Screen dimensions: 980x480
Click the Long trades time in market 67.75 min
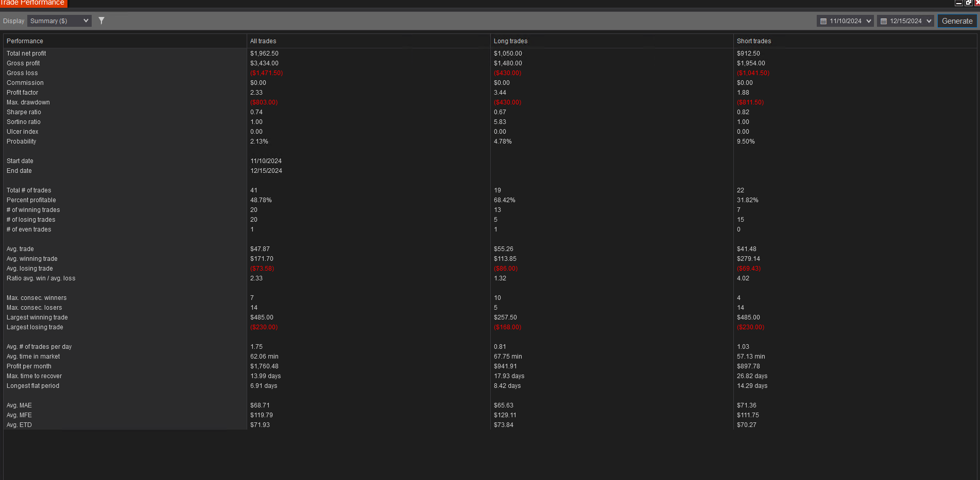pyautogui.click(x=508, y=357)
